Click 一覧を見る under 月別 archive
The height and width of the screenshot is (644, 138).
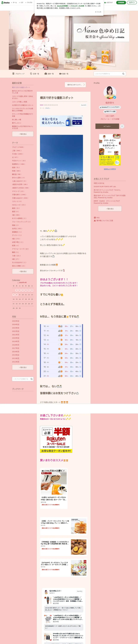23,367
